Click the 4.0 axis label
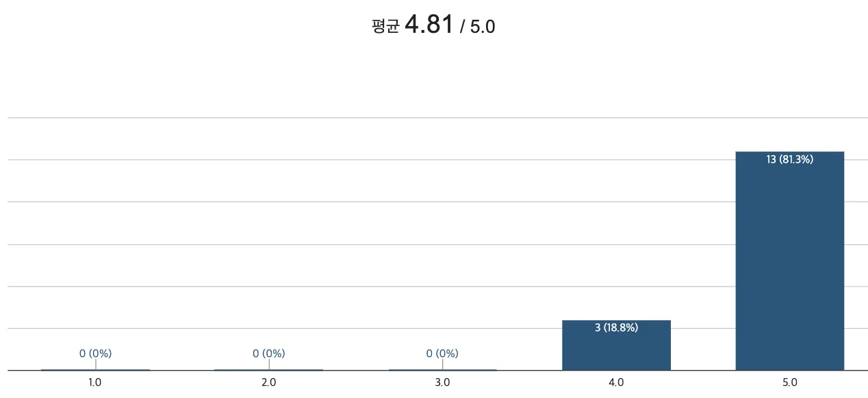The width and height of the screenshot is (868, 398). click(616, 383)
